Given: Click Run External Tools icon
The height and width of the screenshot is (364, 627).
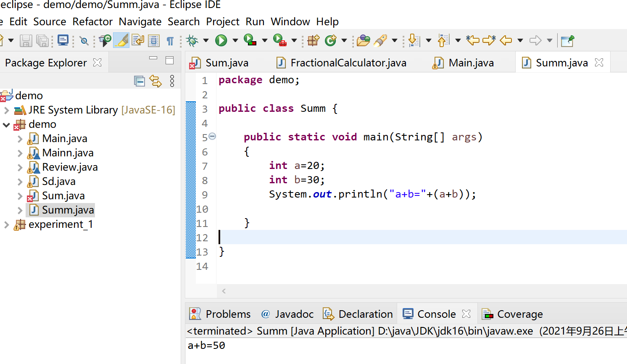Looking at the screenshot, I should pyautogui.click(x=279, y=40).
